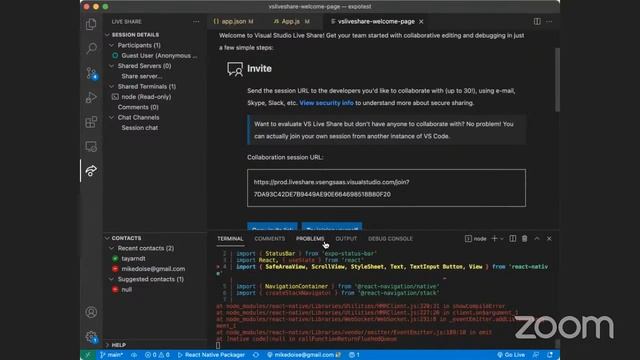Switch to the app.json tab
The image size is (640, 360).
[233, 22]
